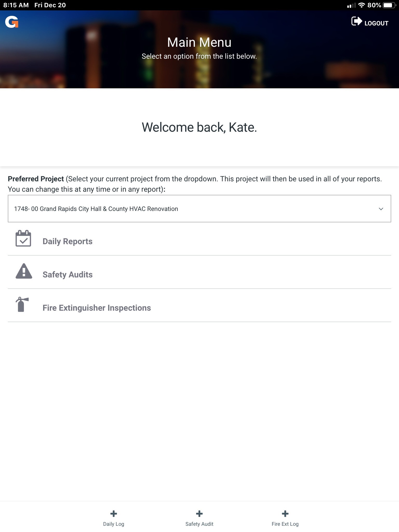Screen dimensions: 399x532
Task: Click the plus icon above Daily Log
Action: [114, 514]
